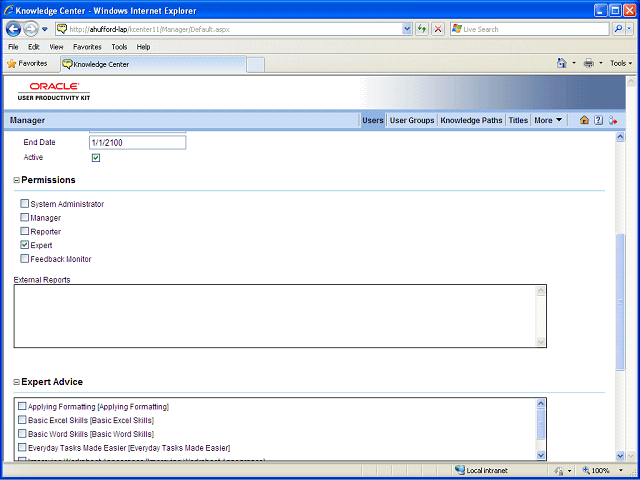Collapse the Permissions section
This screenshot has width=640, height=480.
[x=17, y=180]
